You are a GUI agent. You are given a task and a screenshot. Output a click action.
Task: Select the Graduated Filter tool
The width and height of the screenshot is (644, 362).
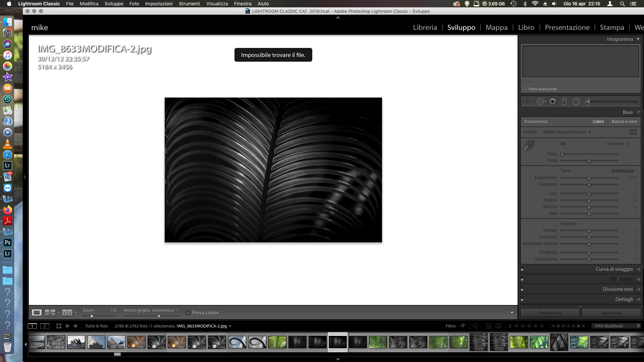click(564, 102)
